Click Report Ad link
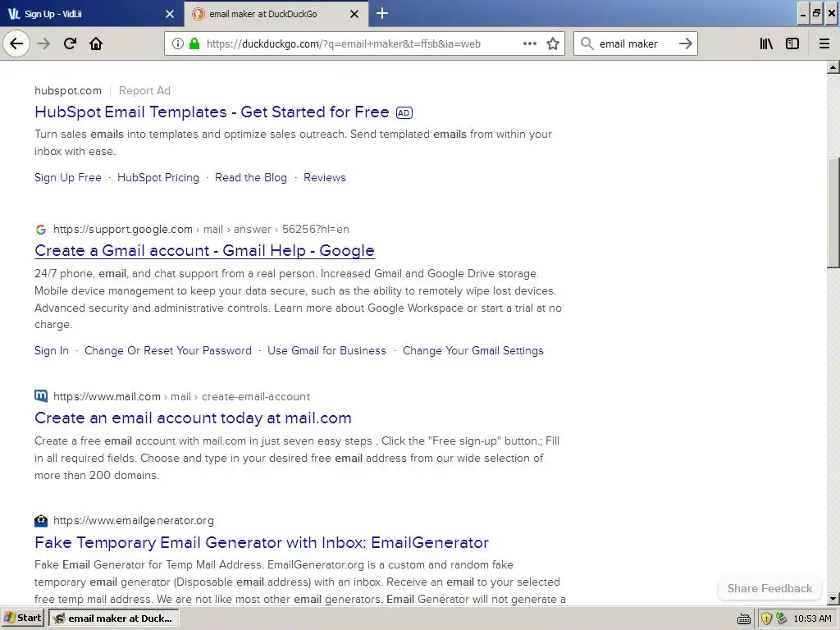This screenshot has width=840, height=630. click(x=144, y=90)
